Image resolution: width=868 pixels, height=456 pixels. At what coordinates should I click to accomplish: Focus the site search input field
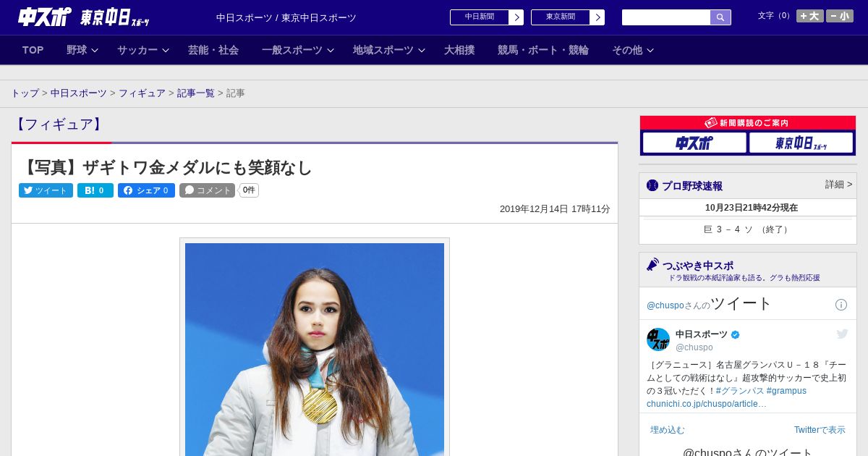(666, 17)
